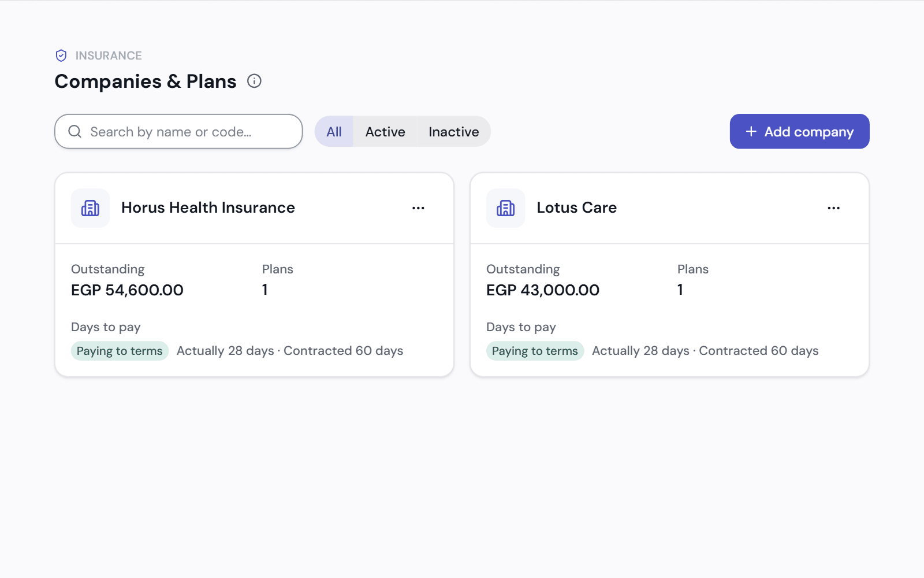Click Horus's Actually 28 days · Contracted 60 days text
The image size is (924, 578).
point(290,351)
